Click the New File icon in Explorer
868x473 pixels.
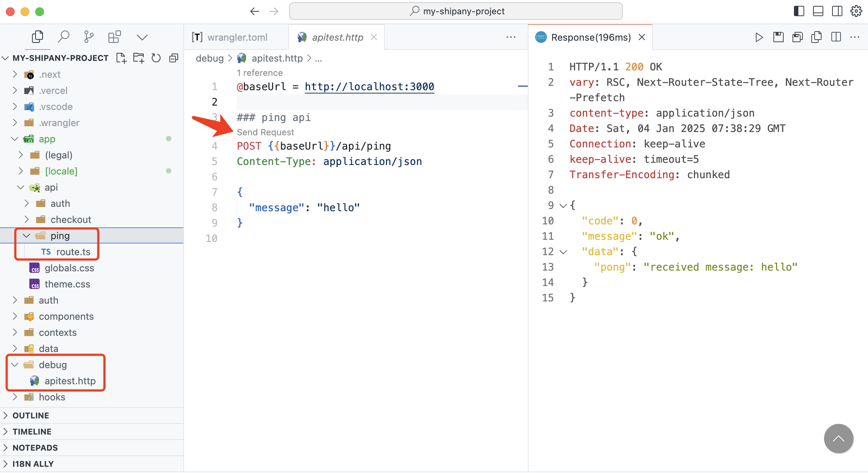pos(121,58)
